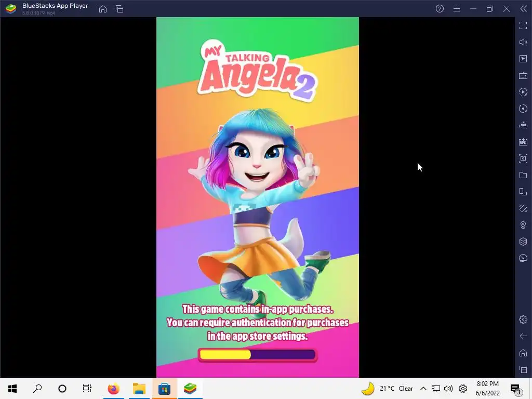Open the BlueStacks home screen from title bar

tap(103, 9)
